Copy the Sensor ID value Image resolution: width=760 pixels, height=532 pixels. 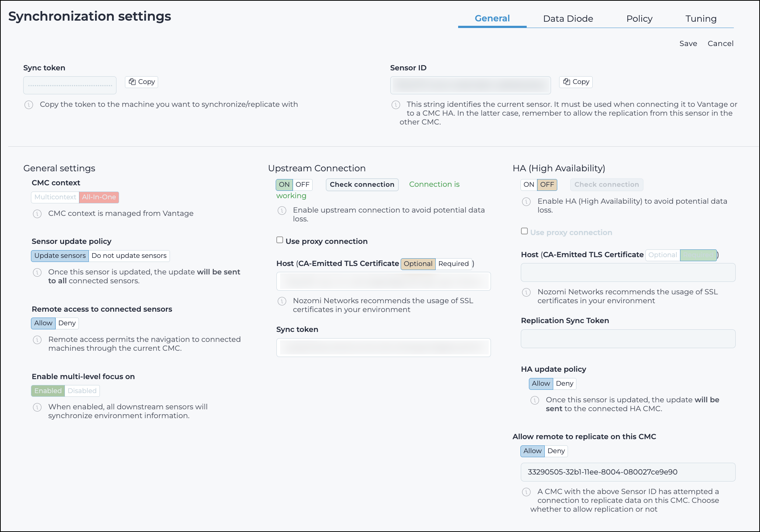576,82
